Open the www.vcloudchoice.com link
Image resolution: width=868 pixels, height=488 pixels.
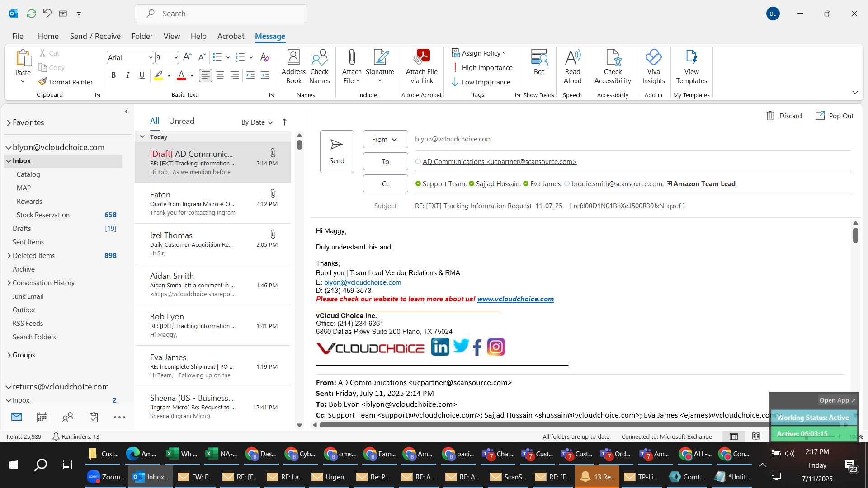[515, 299]
